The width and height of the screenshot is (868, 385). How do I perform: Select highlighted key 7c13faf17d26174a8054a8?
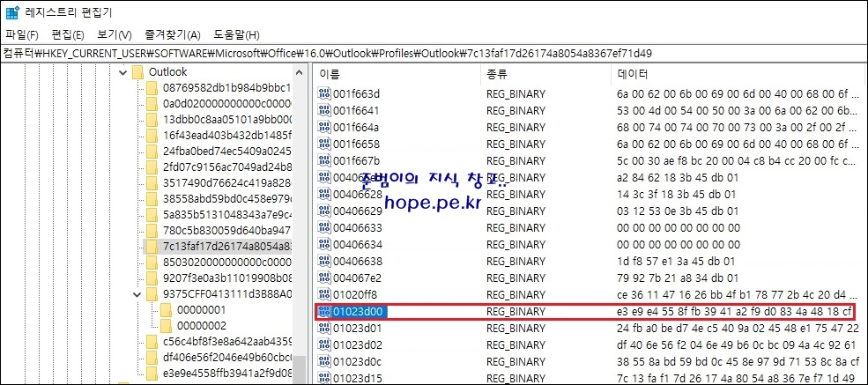(227, 247)
